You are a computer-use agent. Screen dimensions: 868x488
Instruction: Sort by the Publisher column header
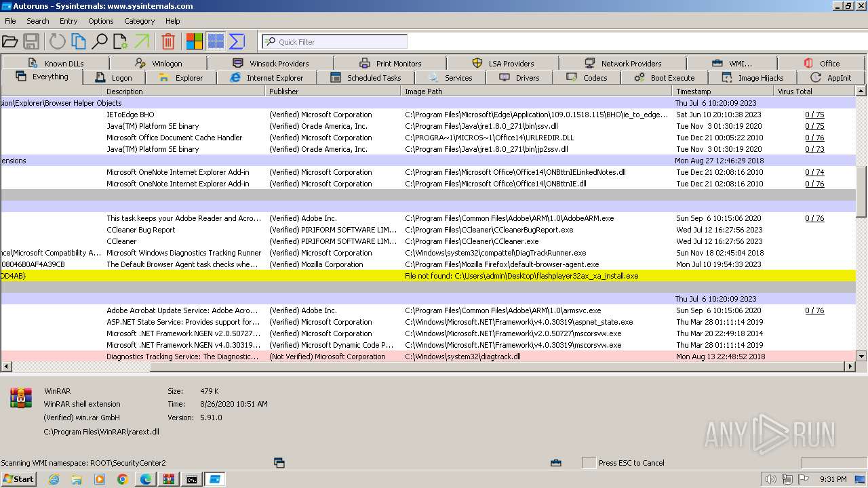click(x=333, y=91)
